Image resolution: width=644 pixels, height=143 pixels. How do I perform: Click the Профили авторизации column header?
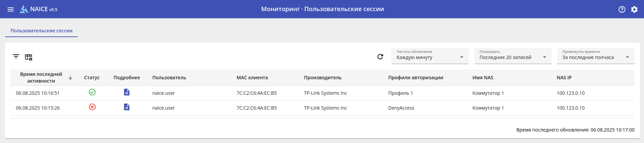(x=416, y=78)
